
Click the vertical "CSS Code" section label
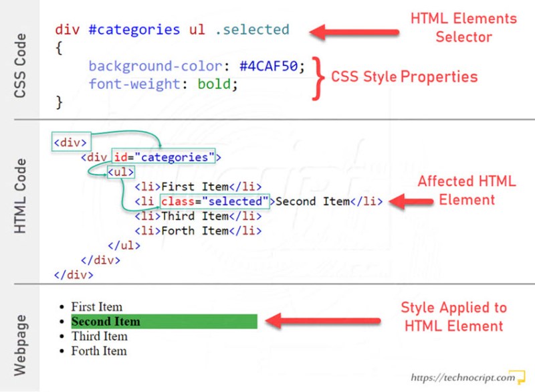pyautogui.click(x=20, y=66)
